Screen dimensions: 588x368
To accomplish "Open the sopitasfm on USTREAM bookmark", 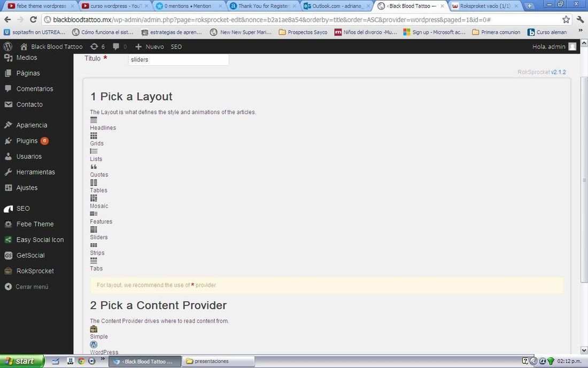I will pyautogui.click(x=35, y=32).
